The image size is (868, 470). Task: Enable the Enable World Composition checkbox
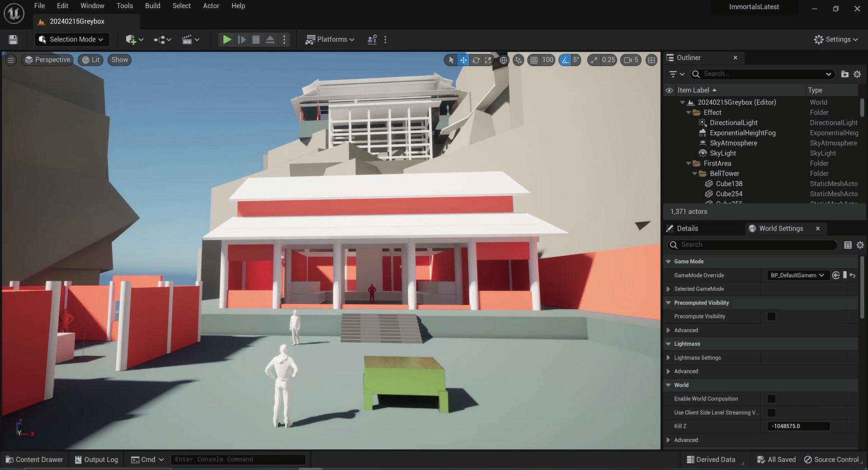tap(771, 399)
